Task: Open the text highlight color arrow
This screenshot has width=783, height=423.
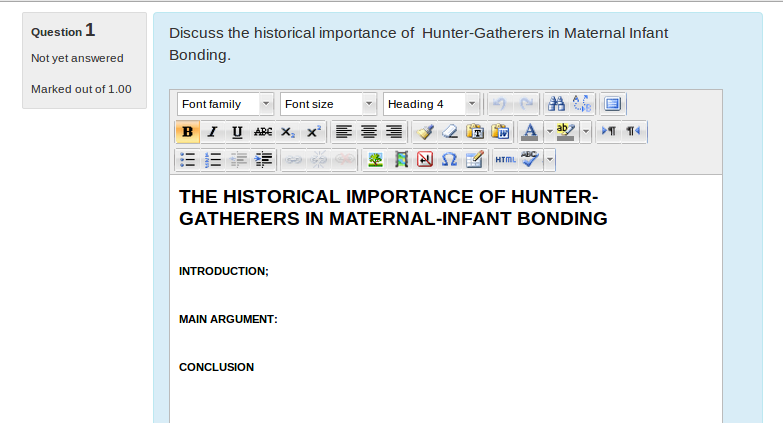Action: coord(586,132)
